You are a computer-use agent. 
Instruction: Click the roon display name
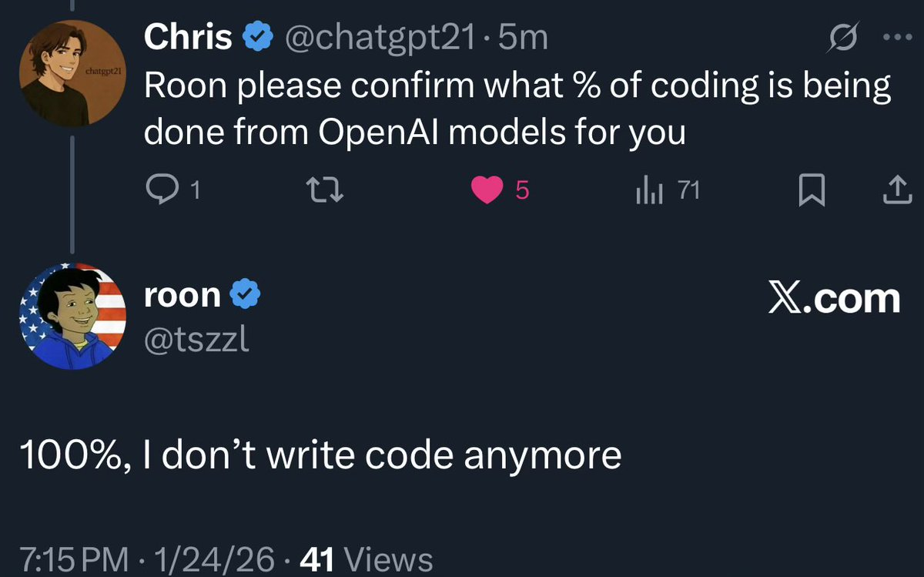coord(182,295)
